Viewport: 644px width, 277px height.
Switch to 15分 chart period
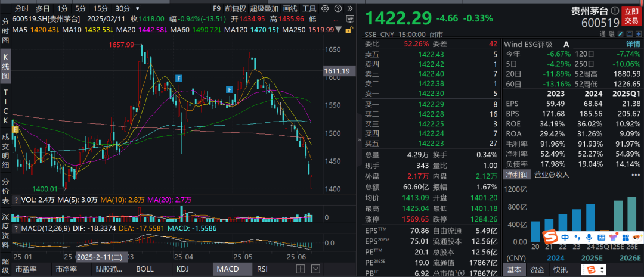(x=101, y=8)
